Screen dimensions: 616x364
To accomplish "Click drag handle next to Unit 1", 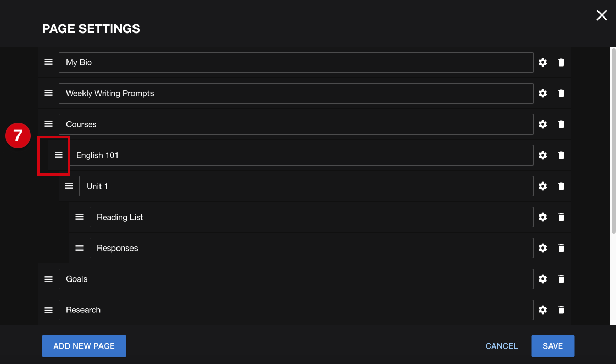I will (69, 186).
